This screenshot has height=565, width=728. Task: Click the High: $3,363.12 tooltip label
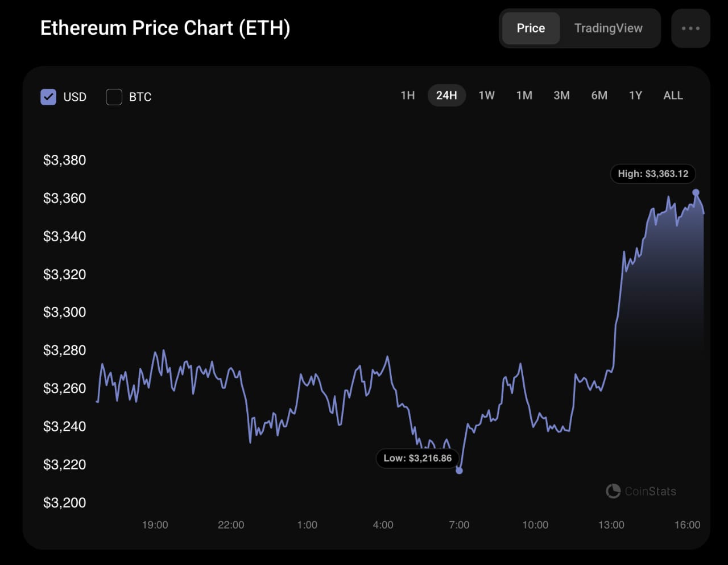pyautogui.click(x=653, y=174)
